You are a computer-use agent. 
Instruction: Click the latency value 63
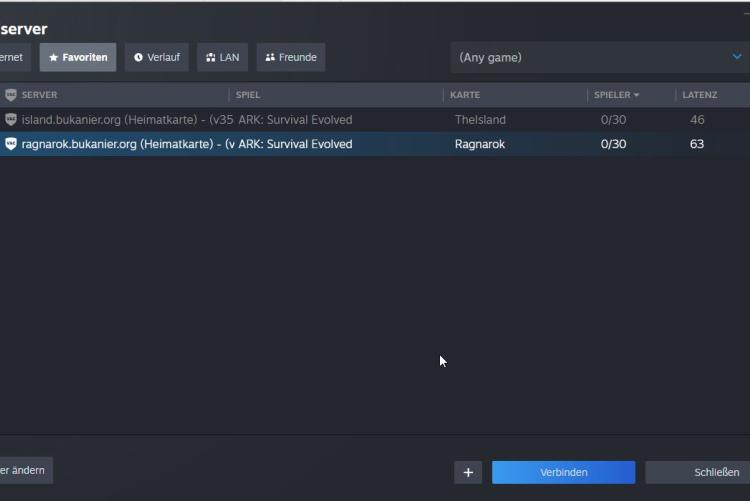pos(697,144)
